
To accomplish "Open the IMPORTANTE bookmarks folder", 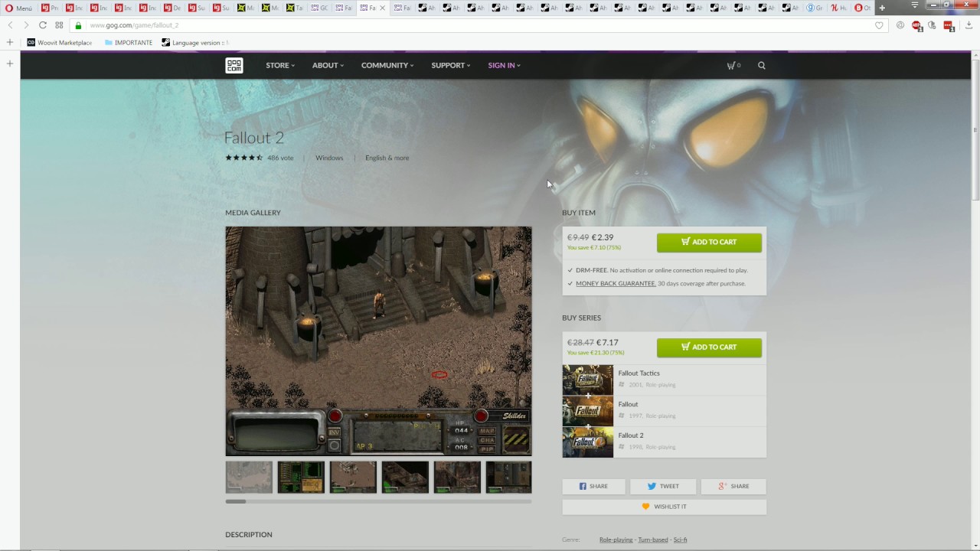I will [x=129, y=43].
